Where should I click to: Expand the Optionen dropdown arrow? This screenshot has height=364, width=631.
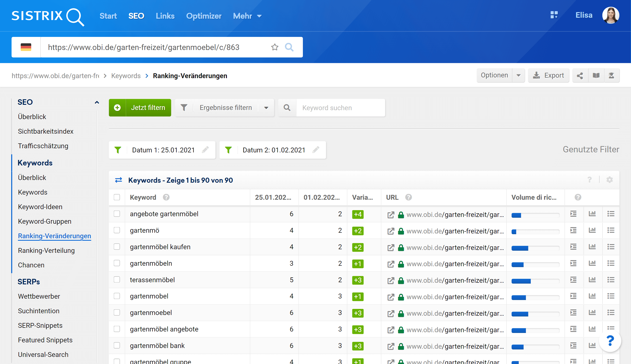518,75
